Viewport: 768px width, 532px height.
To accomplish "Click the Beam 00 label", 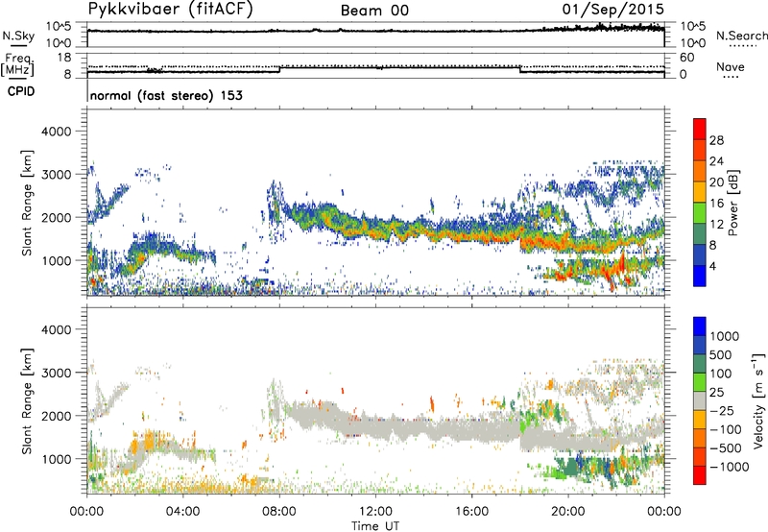I will pos(374,11).
